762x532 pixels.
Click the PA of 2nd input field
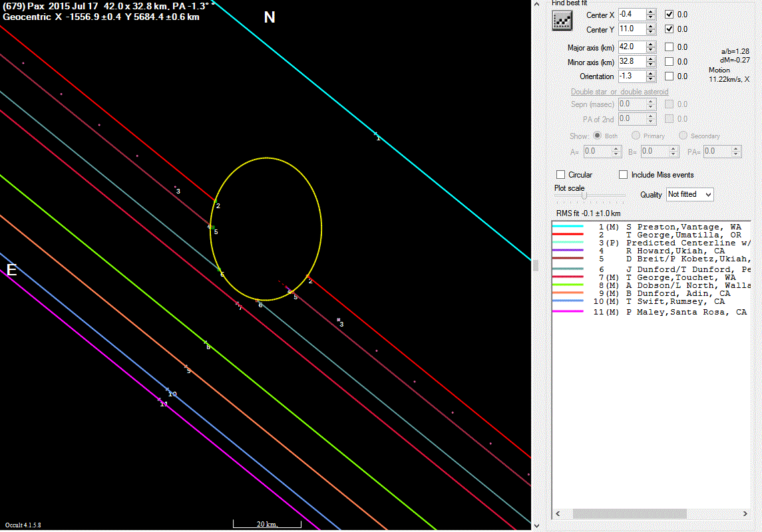coord(632,119)
